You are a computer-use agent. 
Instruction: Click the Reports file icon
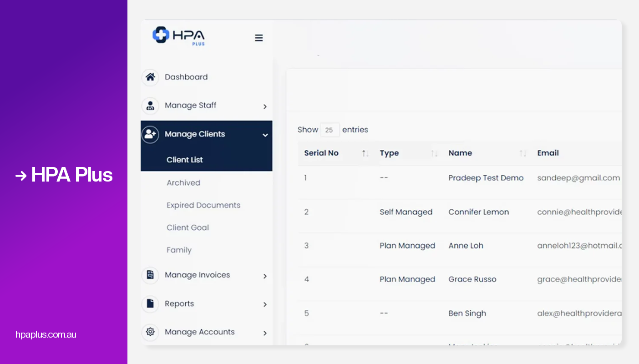(x=150, y=304)
